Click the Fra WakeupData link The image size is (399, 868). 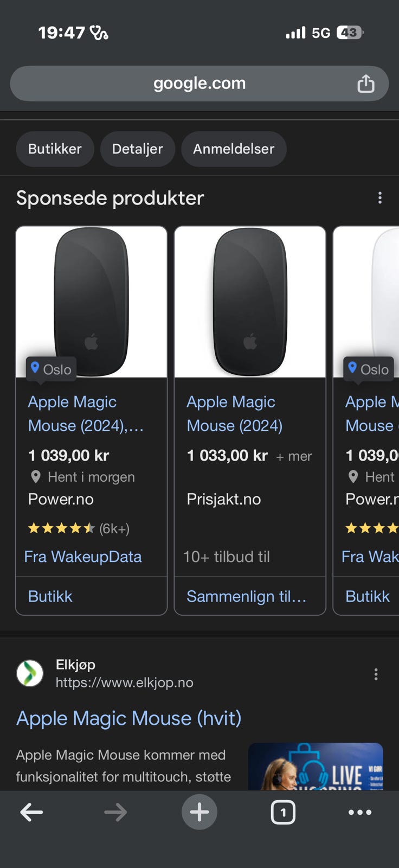pyautogui.click(x=83, y=557)
